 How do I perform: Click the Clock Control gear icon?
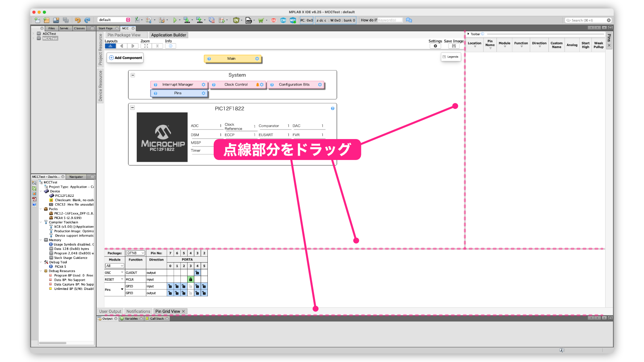tap(262, 85)
